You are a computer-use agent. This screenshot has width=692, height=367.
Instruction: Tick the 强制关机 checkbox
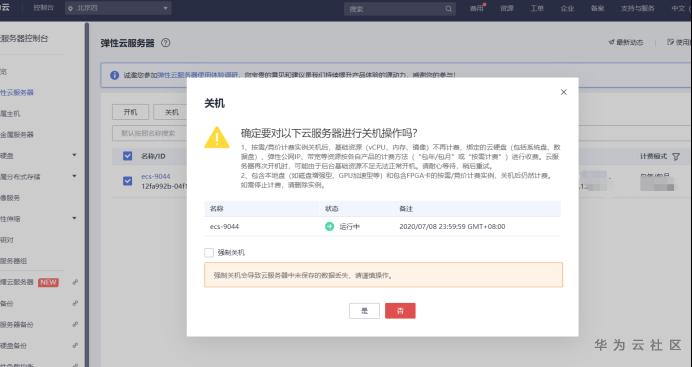[209, 252]
